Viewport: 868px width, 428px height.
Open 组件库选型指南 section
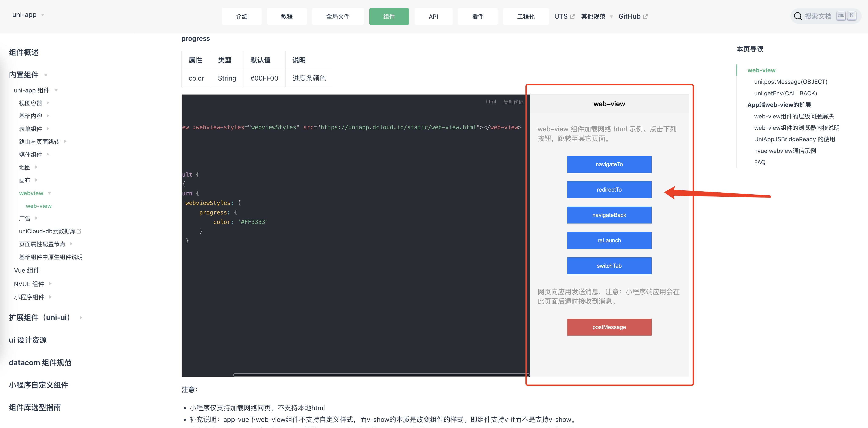click(35, 407)
